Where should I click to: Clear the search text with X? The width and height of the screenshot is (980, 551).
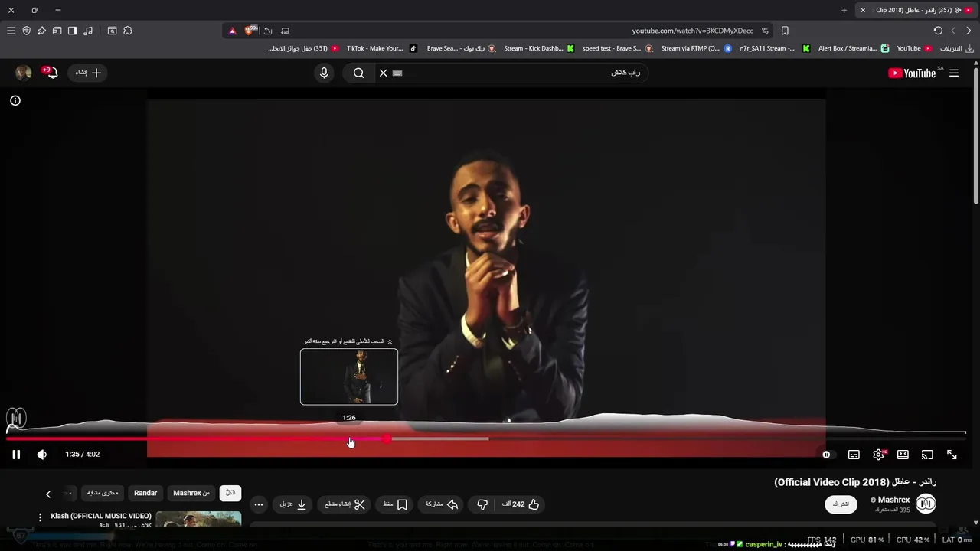tap(384, 73)
